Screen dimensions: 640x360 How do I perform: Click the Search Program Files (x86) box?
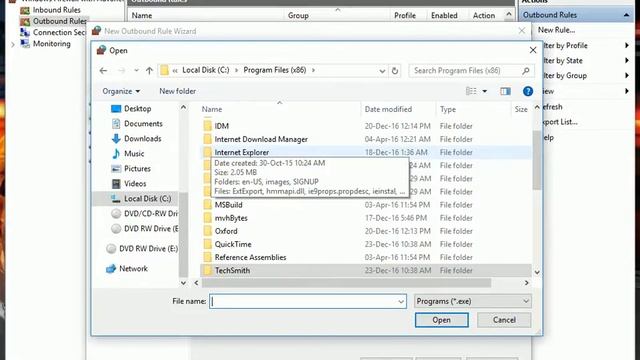tap(471, 71)
